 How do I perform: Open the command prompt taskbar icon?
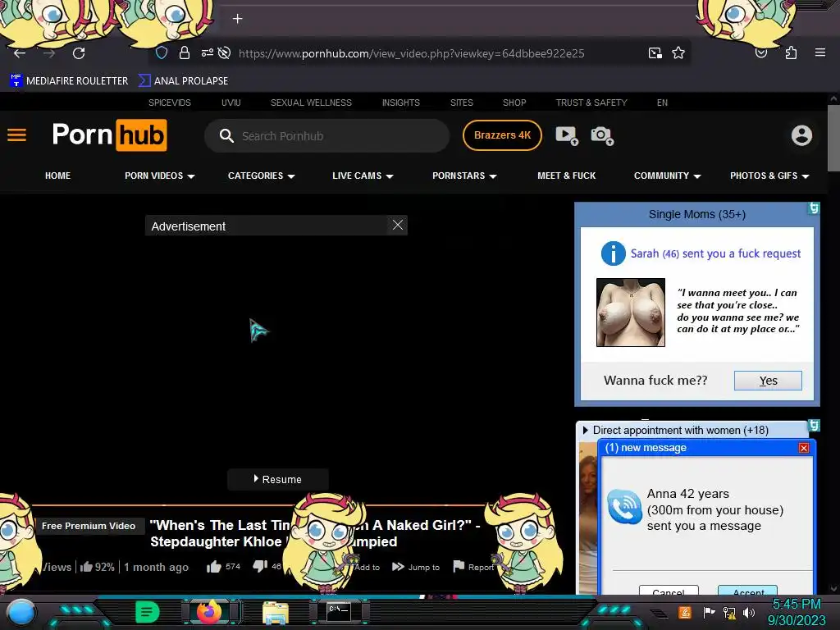339,612
